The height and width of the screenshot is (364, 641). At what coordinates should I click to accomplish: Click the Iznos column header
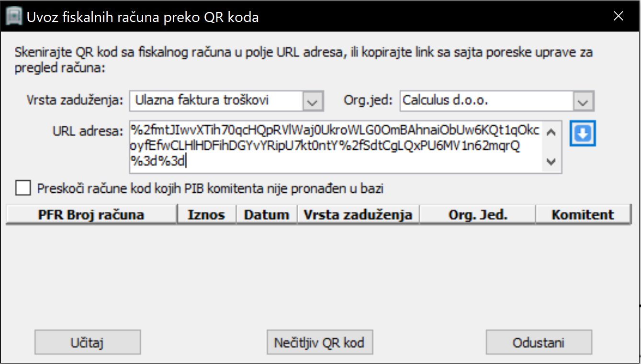[x=207, y=215]
